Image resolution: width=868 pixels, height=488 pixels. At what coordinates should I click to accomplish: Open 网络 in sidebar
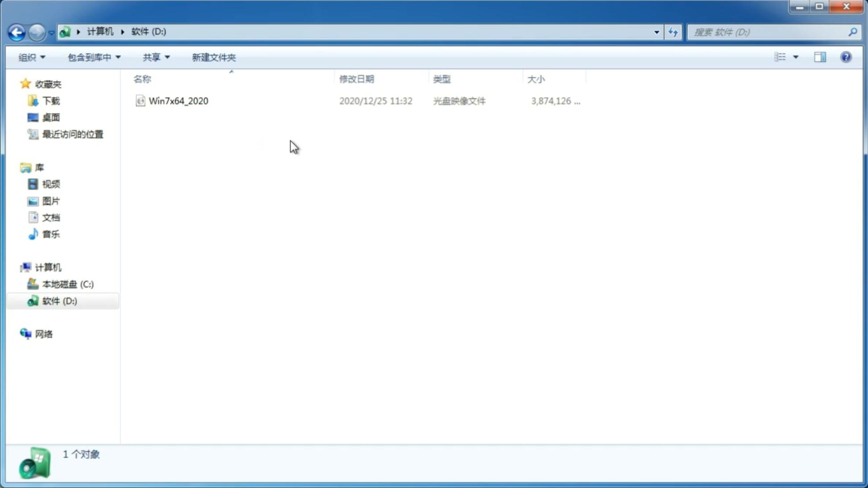(44, 334)
